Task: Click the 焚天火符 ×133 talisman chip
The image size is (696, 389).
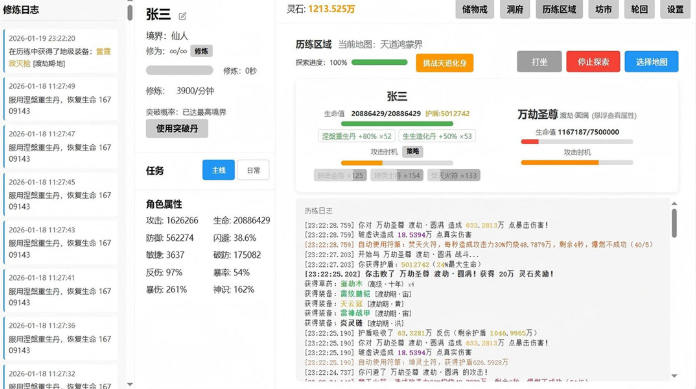Action: tap(454, 175)
